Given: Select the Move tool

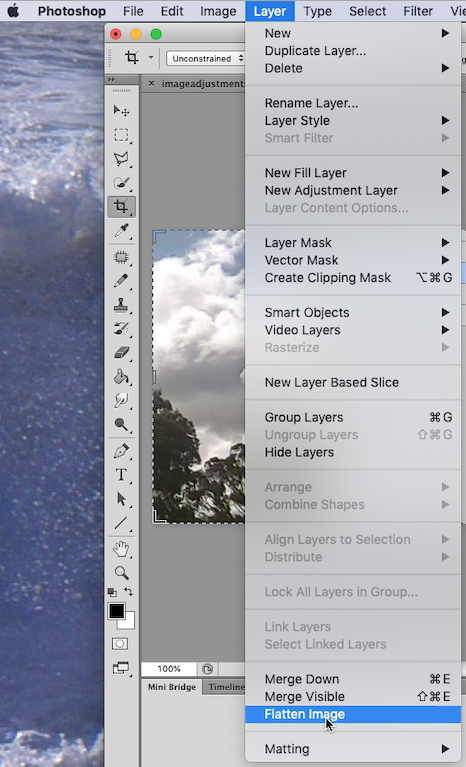Looking at the screenshot, I should (121, 111).
